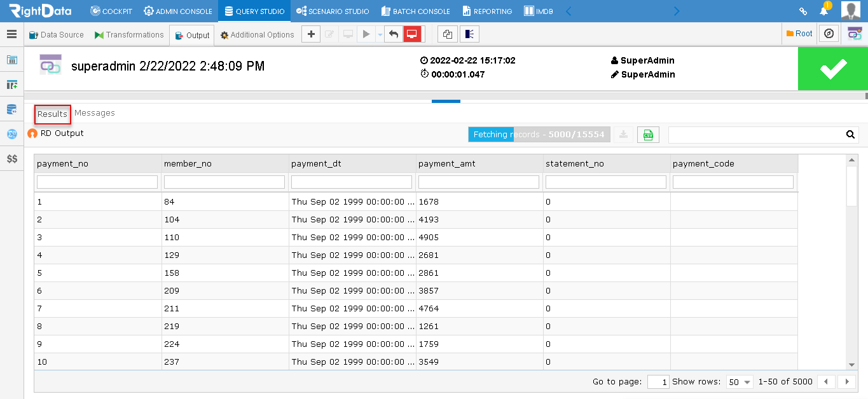The image size is (868, 399).
Task: Click the hamburger menu icon
Action: 11,34
